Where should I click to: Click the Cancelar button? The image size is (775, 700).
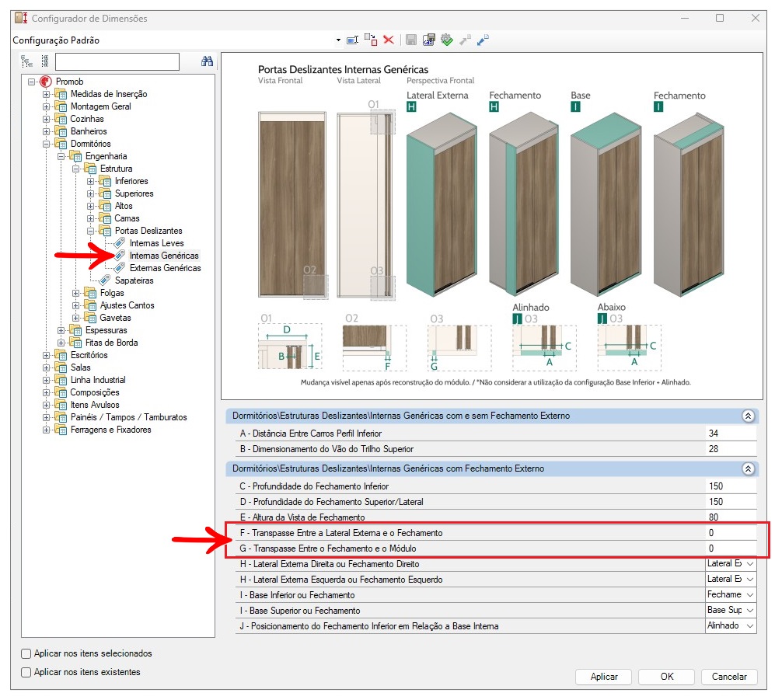729,677
